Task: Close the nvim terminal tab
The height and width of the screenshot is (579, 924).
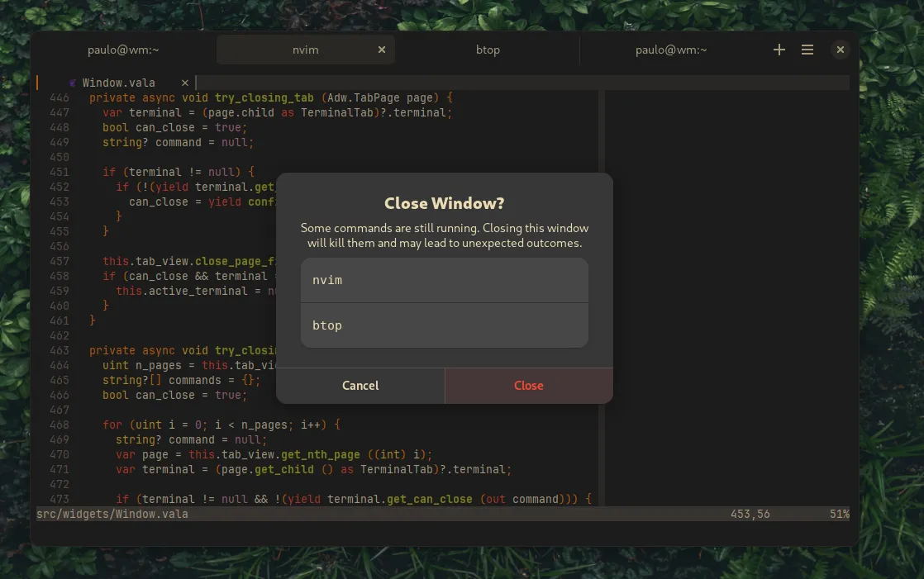Action: point(382,50)
